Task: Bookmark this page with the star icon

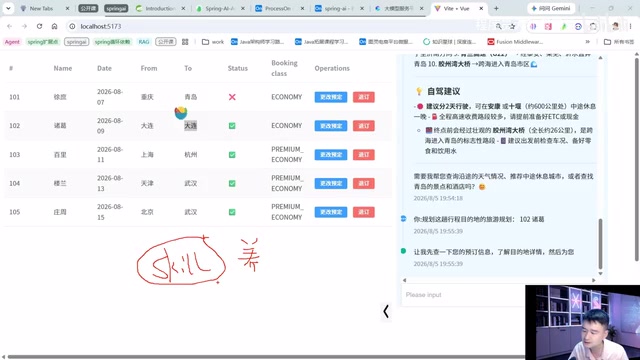Action: click(512, 26)
